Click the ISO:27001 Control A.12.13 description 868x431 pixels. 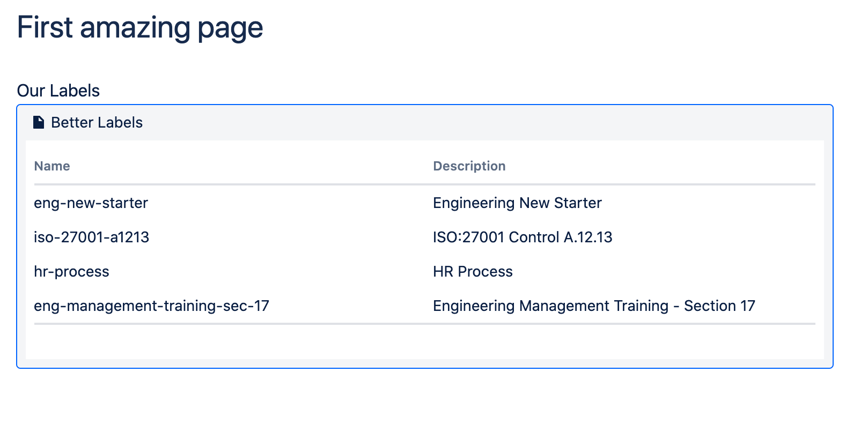[523, 237]
